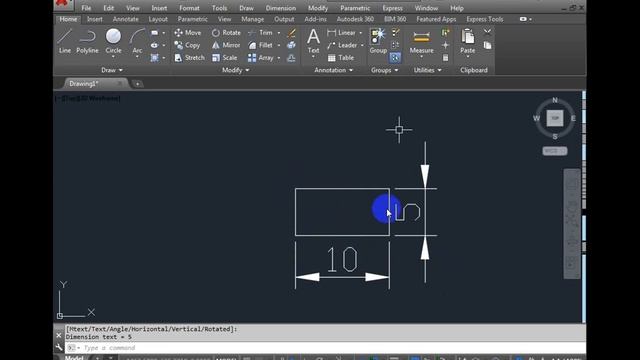
Task: Open the WCS dropdown under ViewCube
Action: pos(554,151)
